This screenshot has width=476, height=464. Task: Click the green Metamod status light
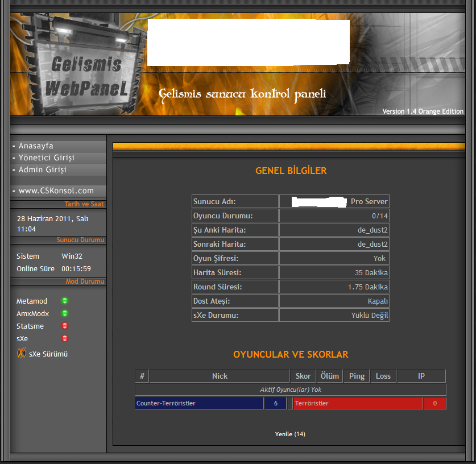pos(65,301)
